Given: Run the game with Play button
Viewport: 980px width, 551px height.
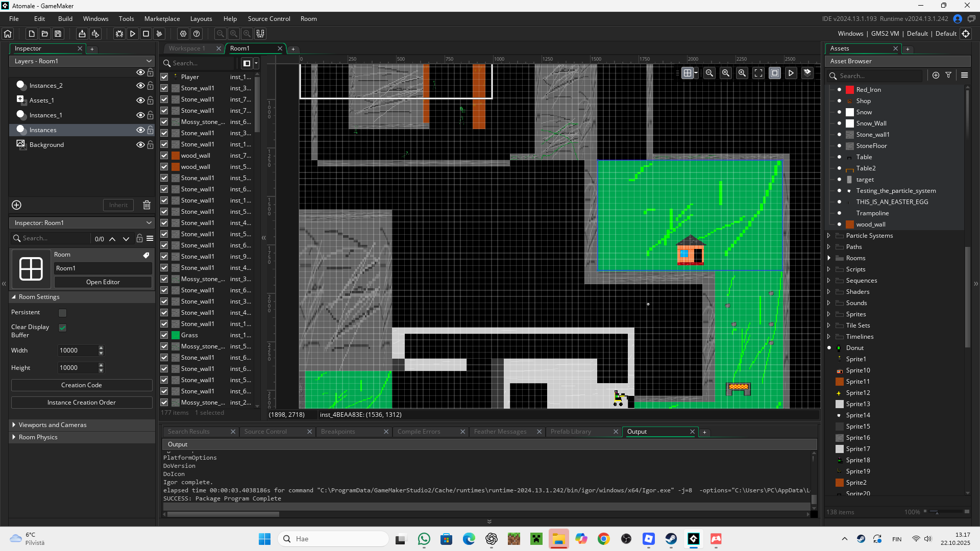Looking at the screenshot, I should [x=133, y=34].
